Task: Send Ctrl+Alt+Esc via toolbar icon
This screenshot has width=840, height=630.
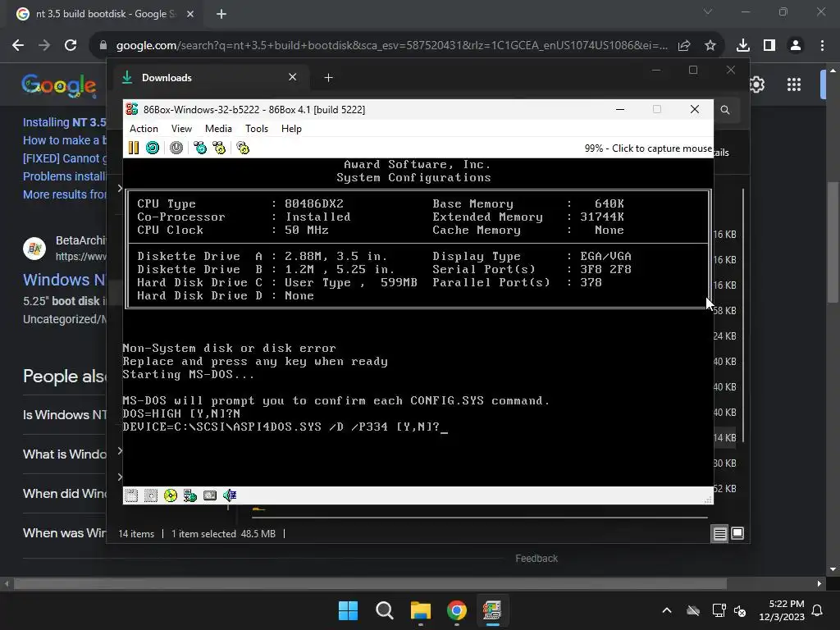Action: point(219,148)
